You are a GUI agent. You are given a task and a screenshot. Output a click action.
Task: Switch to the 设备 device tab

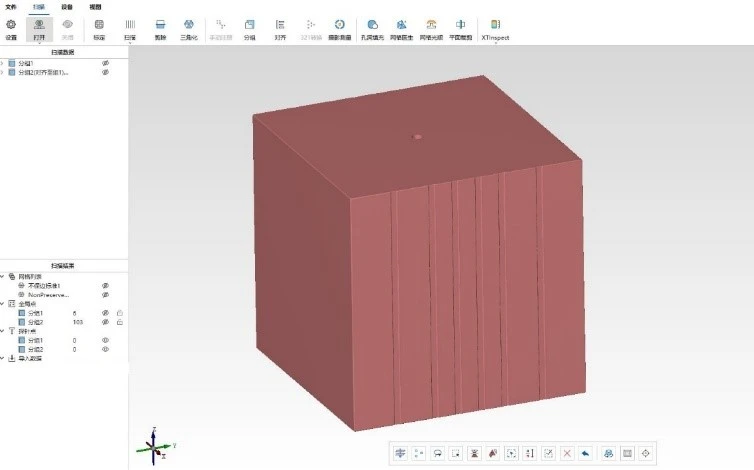[67, 7]
